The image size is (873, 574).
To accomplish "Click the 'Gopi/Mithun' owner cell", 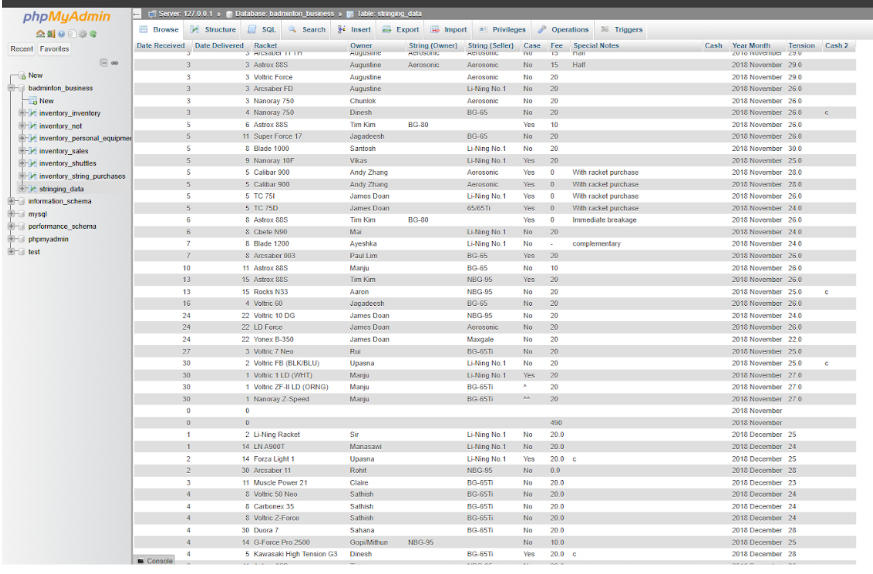I will click(x=369, y=542).
